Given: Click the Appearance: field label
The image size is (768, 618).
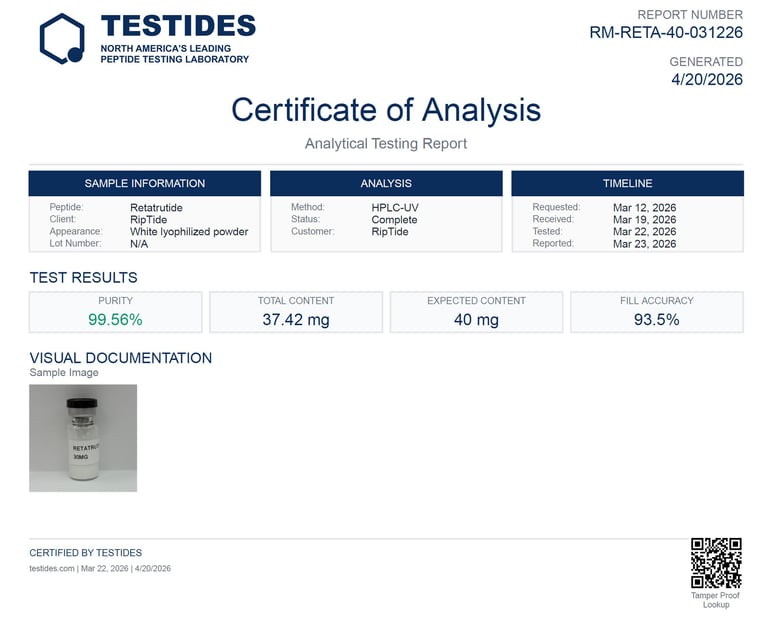Looking at the screenshot, I should tap(76, 231).
